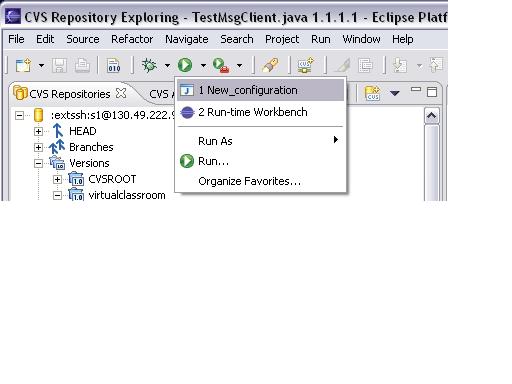The image size is (512, 384).
Task: Open the Run button dropdown arrow
Action: pos(203,65)
